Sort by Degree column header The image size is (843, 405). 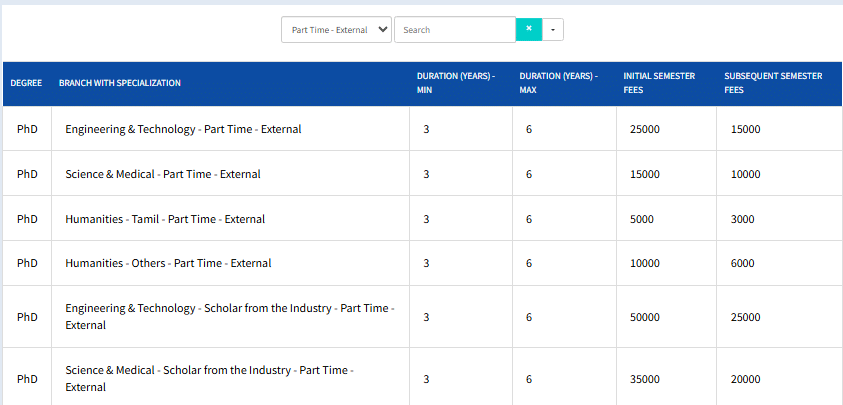click(x=26, y=83)
